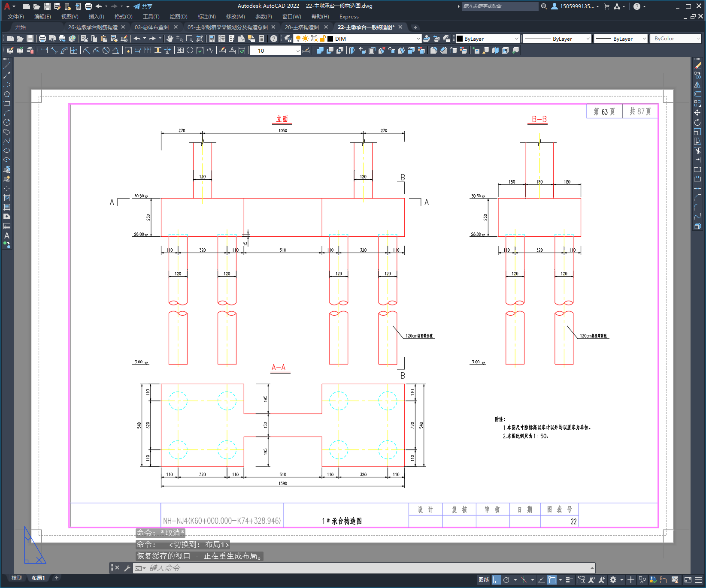Switch to the 20-主塔构造图 tab
The image size is (706, 588).
coord(302,27)
